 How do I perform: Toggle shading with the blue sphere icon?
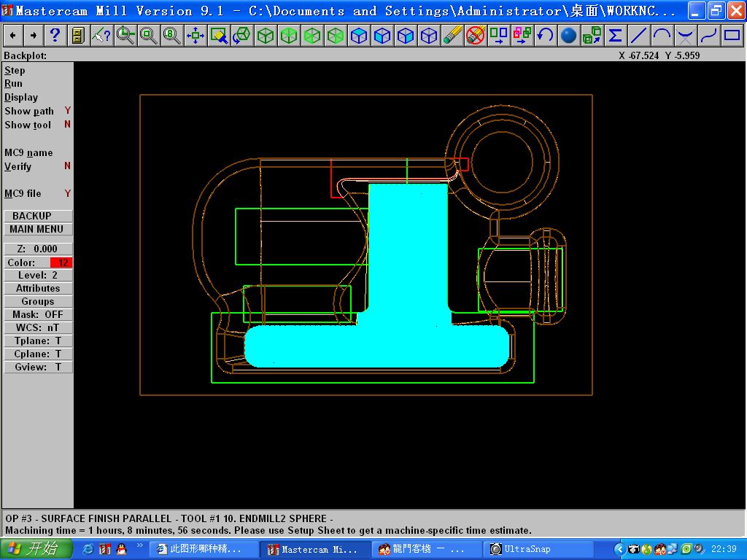568,35
